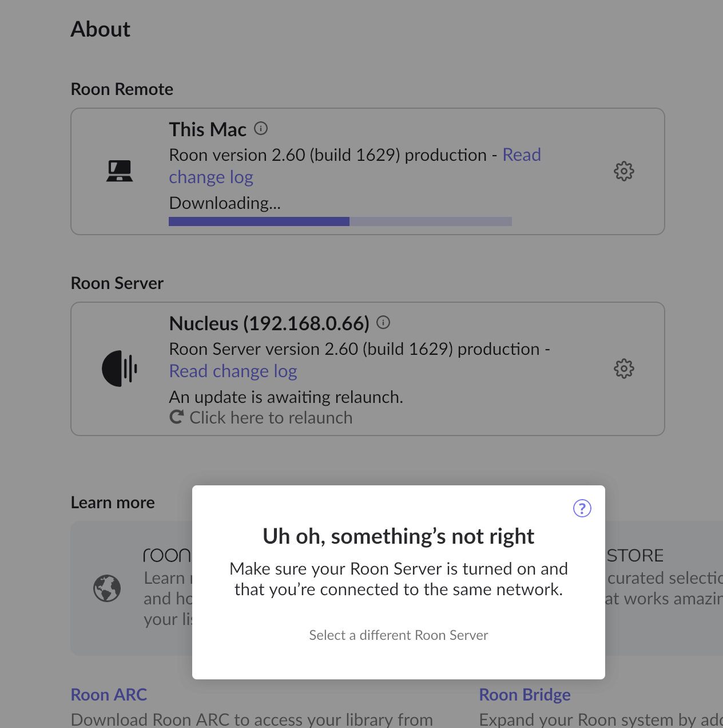Click the Nucleus device icon
The width and height of the screenshot is (723, 728).
pyautogui.click(x=120, y=369)
